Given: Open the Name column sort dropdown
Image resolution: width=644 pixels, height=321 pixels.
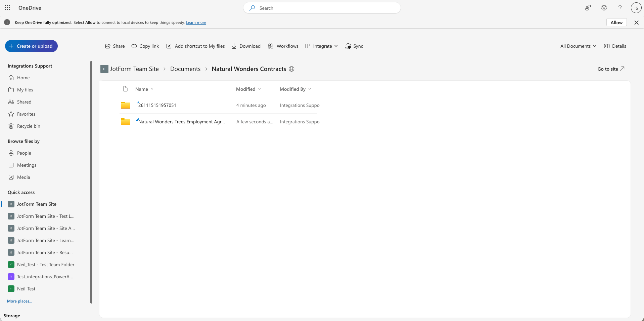Looking at the screenshot, I should 144,89.
